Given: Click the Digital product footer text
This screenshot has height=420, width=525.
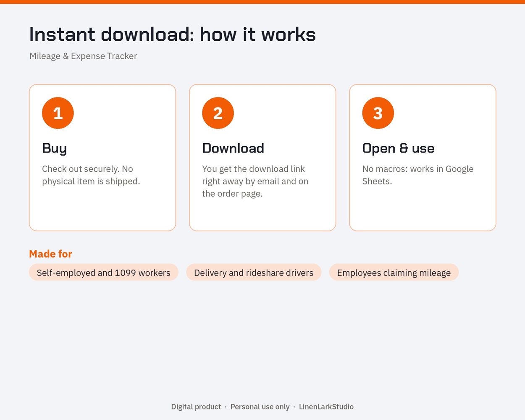Looking at the screenshot, I should point(196,407).
